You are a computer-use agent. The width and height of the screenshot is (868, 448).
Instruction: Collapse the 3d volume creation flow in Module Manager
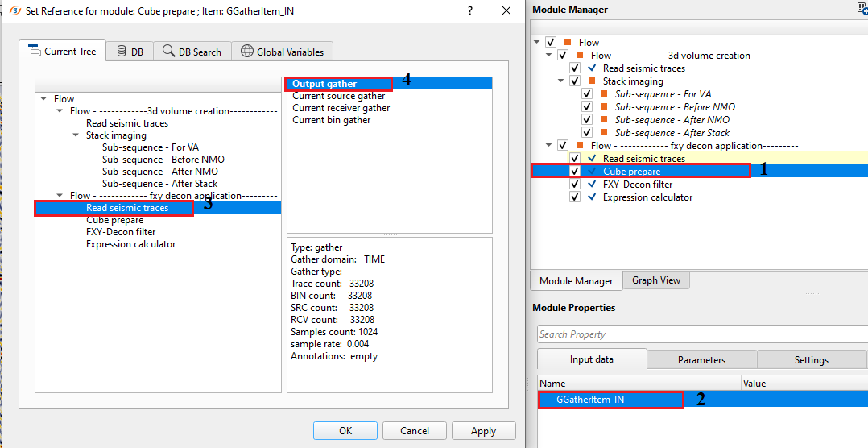pos(549,56)
